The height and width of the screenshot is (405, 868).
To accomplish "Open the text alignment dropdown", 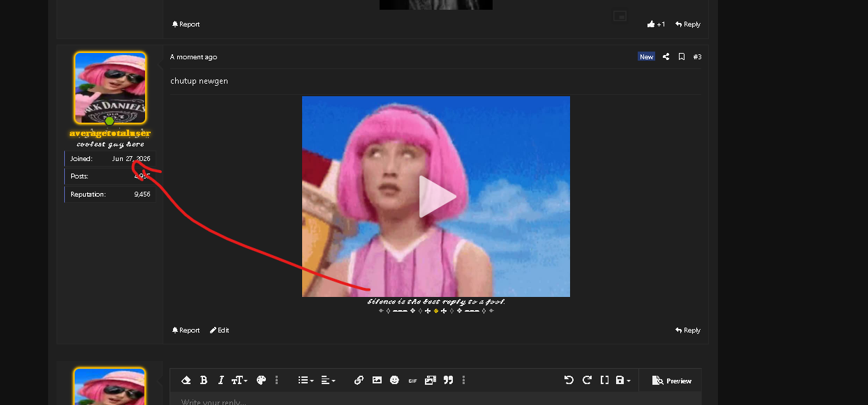I will (328, 380).
